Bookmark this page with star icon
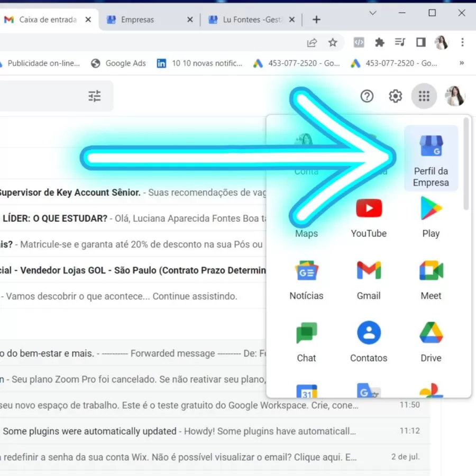 333,42
